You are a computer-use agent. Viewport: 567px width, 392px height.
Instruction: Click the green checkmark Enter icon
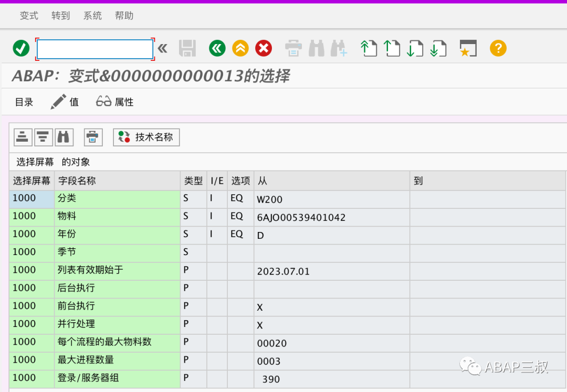tap(21, 48)
